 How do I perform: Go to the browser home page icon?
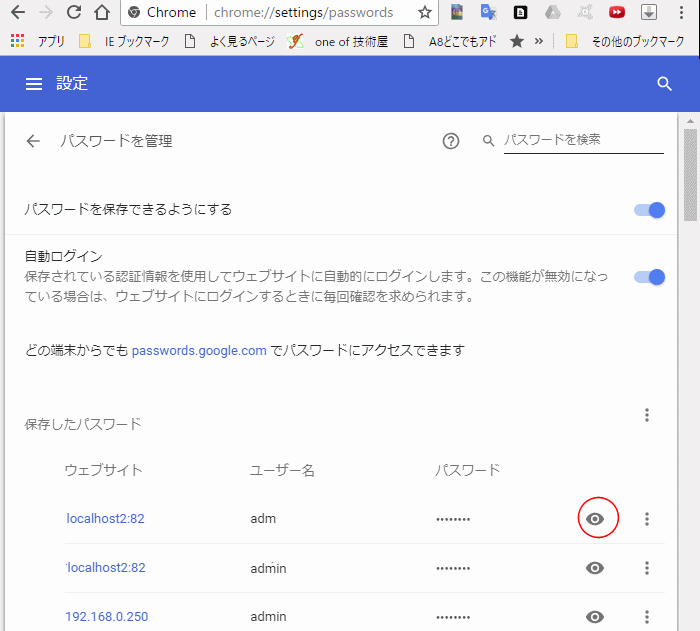pyautogui.click(x=101, y=13)
